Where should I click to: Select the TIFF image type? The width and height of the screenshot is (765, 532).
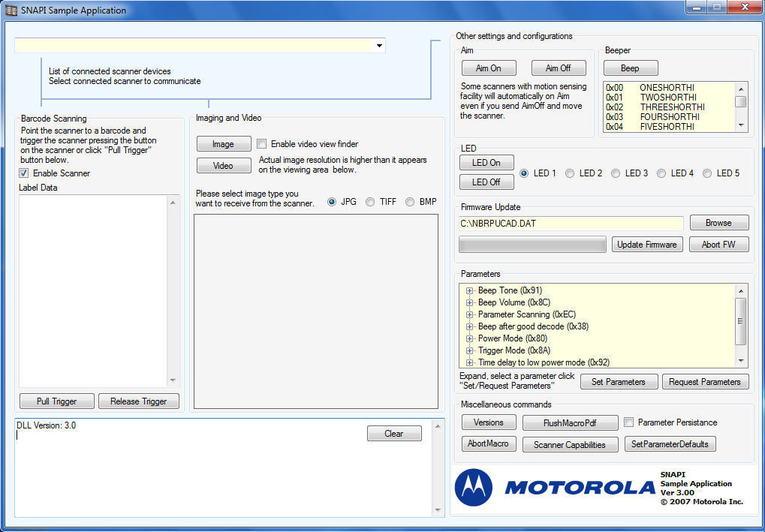point(370,202)
